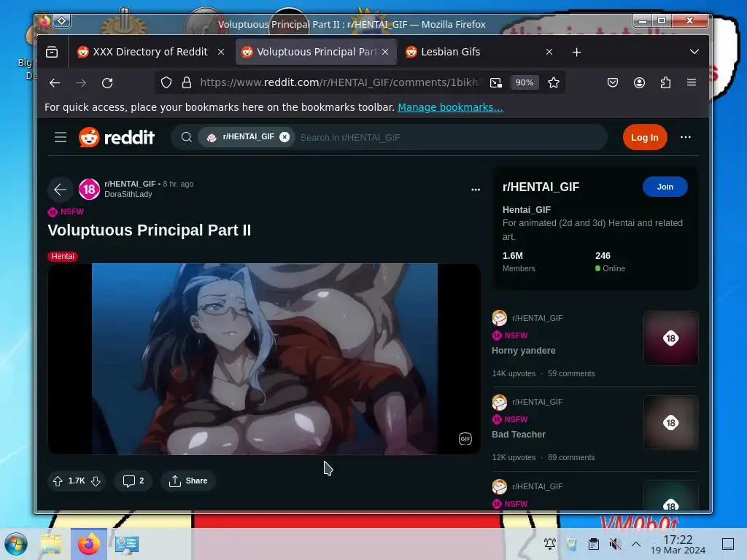Open r/HENTAI_GIF link in post header
Image resolution: width=747 pixels, height=560 pixels.
(130, 184)
